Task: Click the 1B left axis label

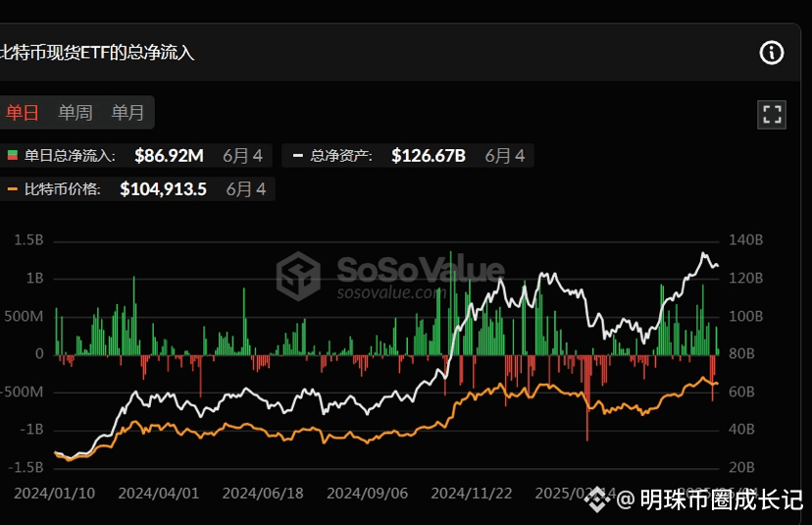Action: click(x=34, y=279)
